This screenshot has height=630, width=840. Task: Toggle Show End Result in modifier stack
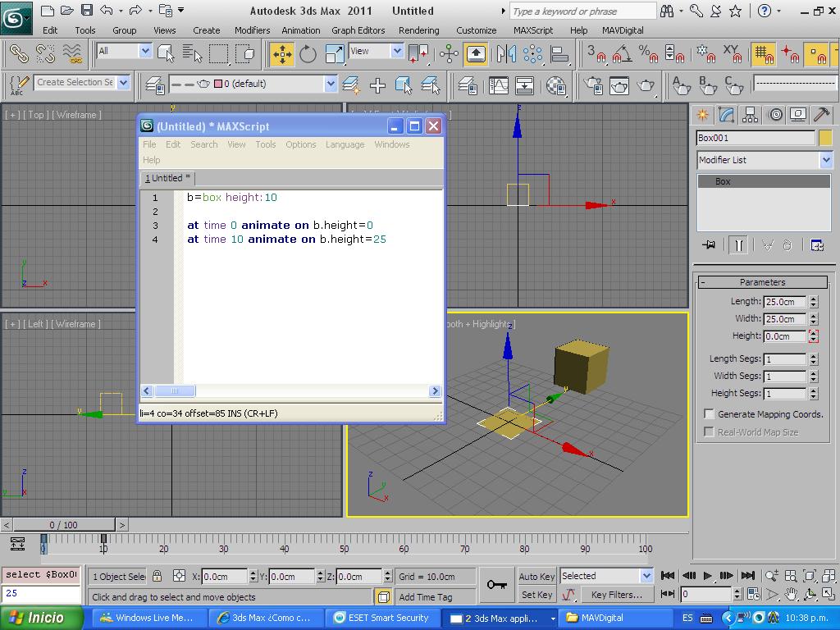point(738,245)
